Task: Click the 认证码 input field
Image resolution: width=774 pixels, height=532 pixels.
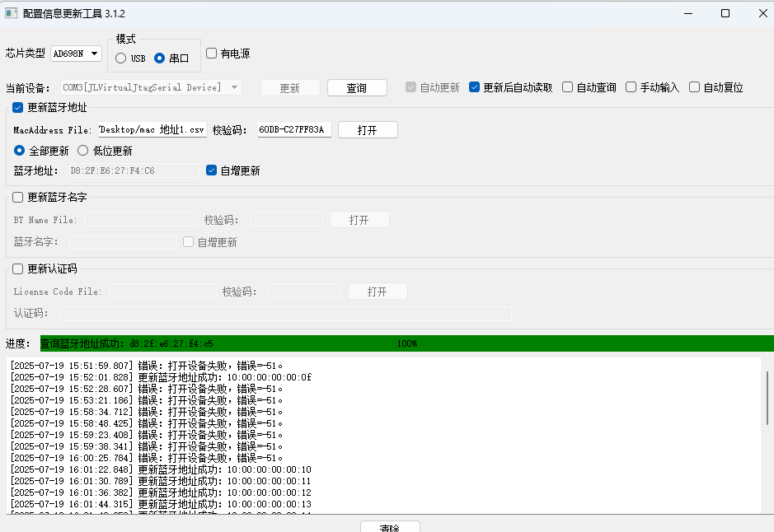Action: point(285,314)
